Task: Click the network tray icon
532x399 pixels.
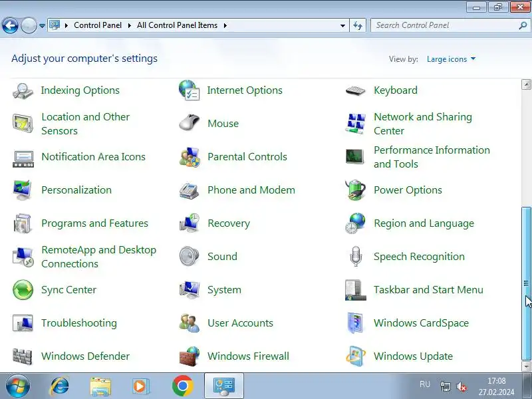Action: tap(445, 386)
